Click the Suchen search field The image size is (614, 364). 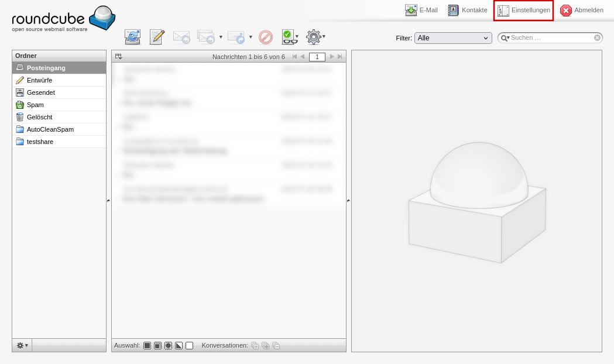(x=550, y=37)
